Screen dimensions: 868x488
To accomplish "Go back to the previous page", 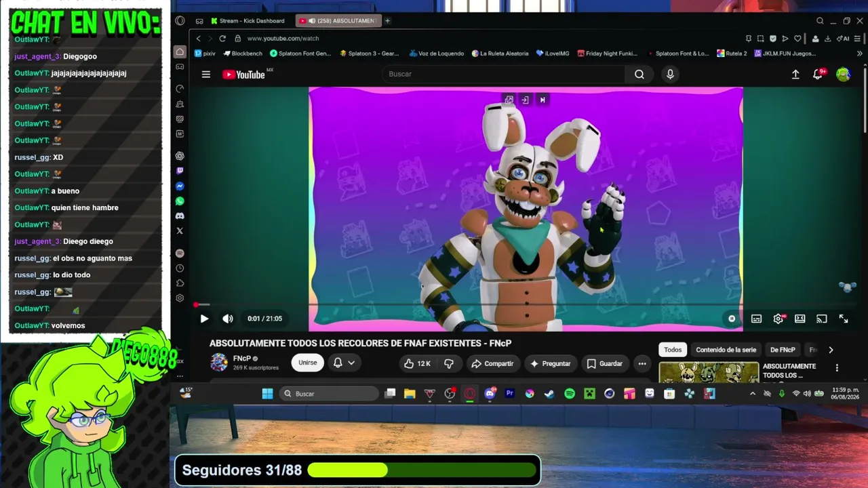I will point(198,39).
